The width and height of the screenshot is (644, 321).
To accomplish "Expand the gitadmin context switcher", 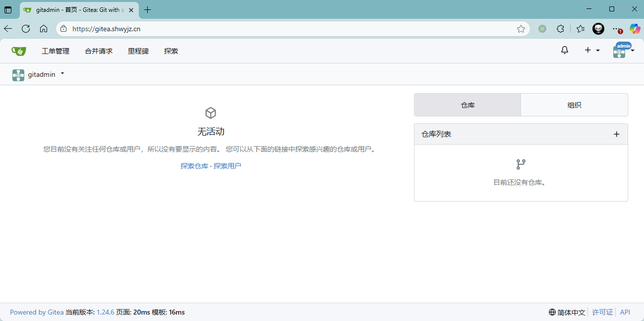I will (39, 74).
